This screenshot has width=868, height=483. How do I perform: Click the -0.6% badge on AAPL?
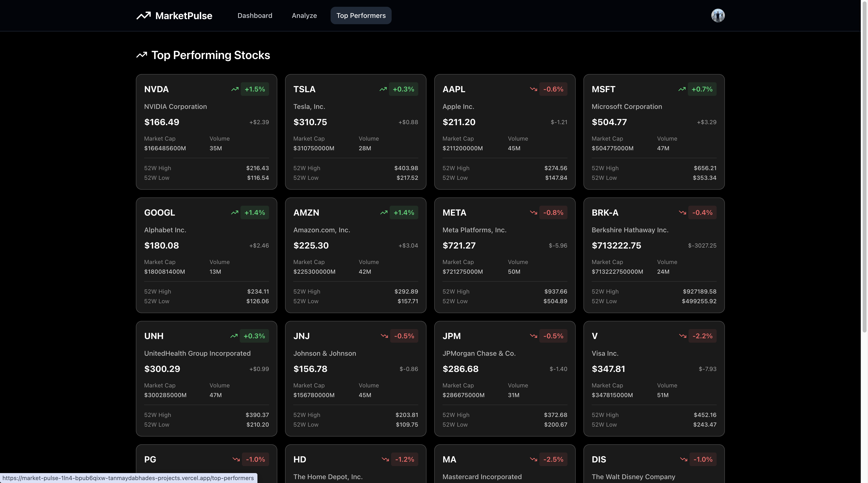pos(553,89)
